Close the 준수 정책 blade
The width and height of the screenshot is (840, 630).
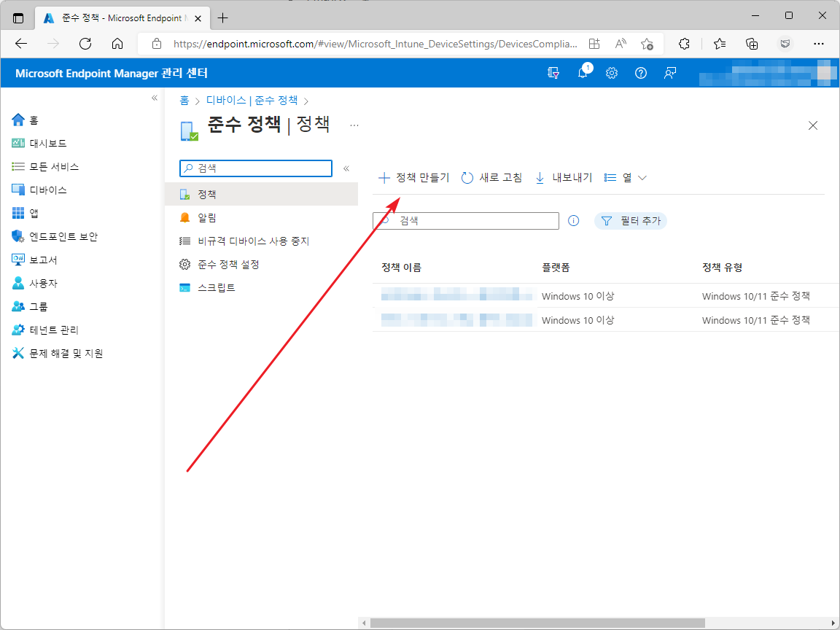(813, 125)
